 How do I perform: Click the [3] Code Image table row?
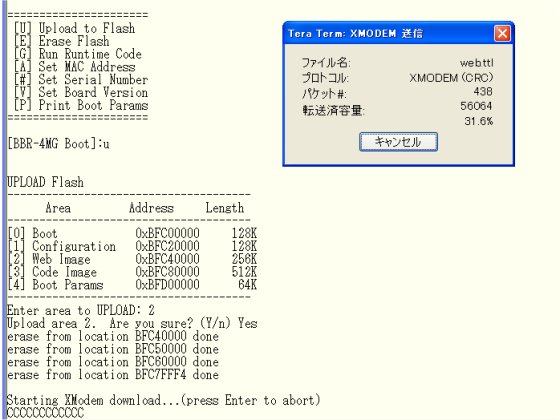[x=132, y=272]
